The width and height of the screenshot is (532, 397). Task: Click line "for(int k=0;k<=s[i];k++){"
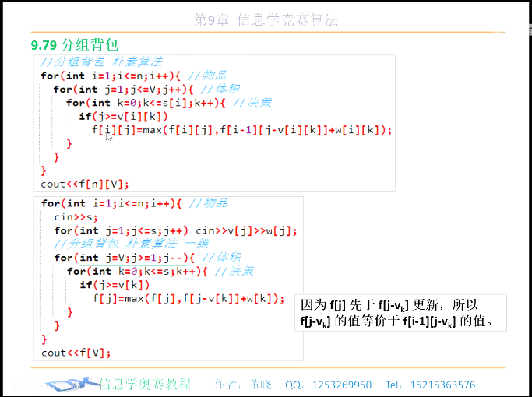(x=146, y=103)
